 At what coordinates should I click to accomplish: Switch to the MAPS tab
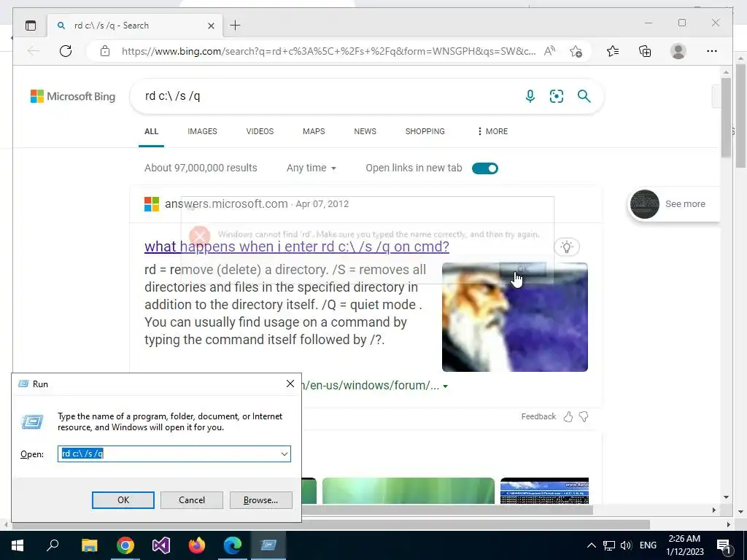tap(314, 131)
